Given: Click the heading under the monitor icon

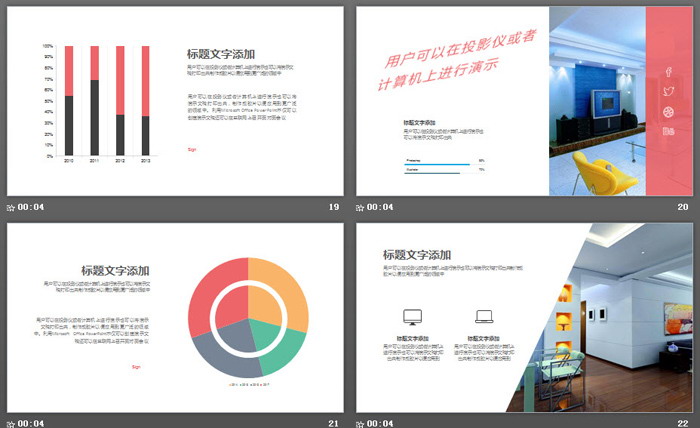Looking at the screenshot, I should pyautogui.click(x=412, y=339).
